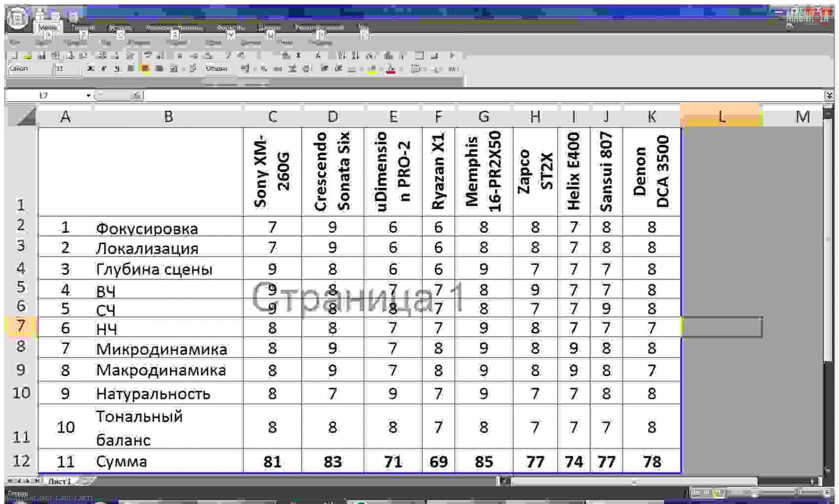Click the Сумма label cell

[168, 462]
